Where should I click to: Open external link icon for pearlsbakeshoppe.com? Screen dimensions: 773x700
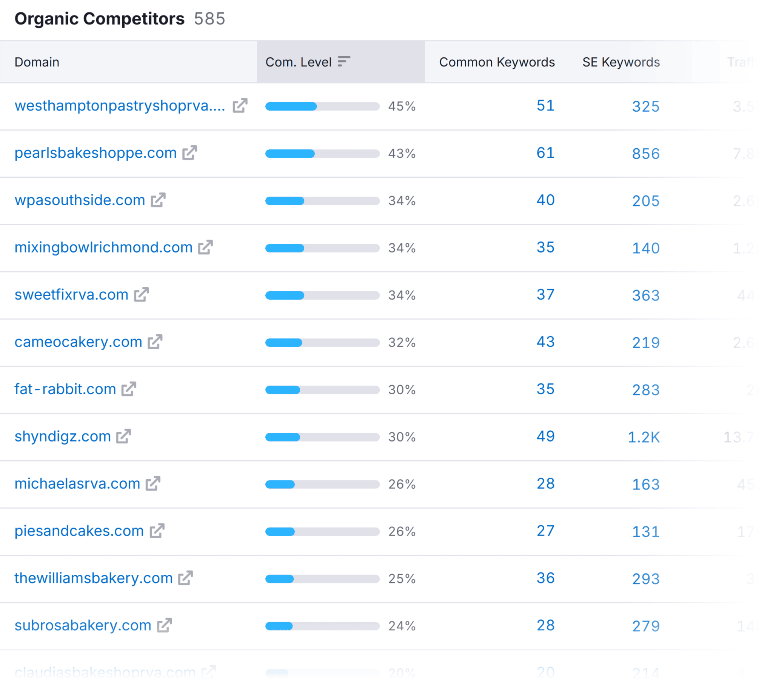[189, 153]
